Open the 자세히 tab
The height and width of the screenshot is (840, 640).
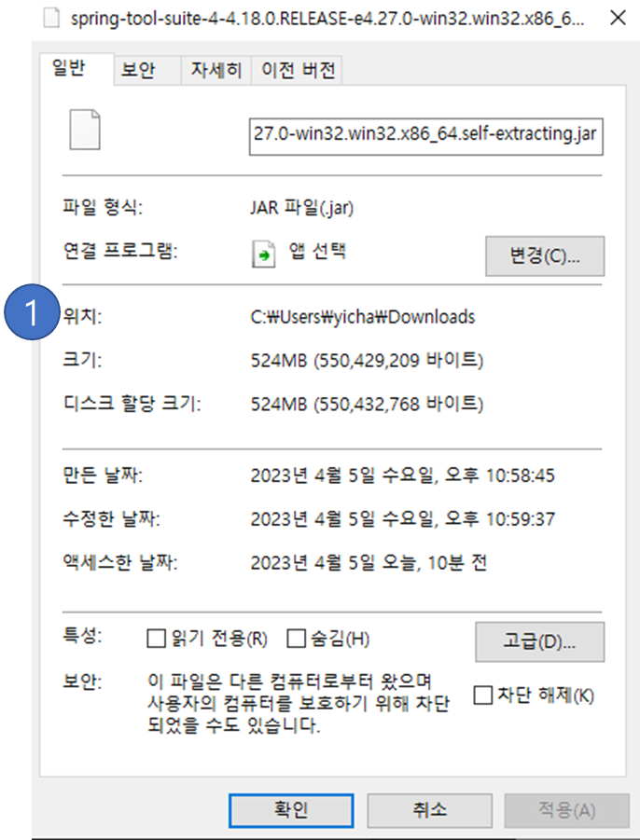click(216, 70)
